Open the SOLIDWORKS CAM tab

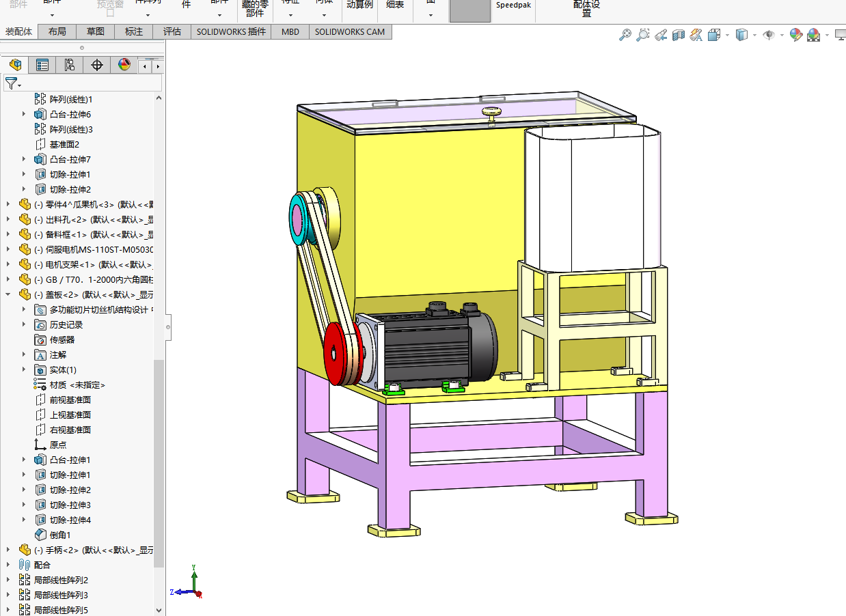pos(350,31)
